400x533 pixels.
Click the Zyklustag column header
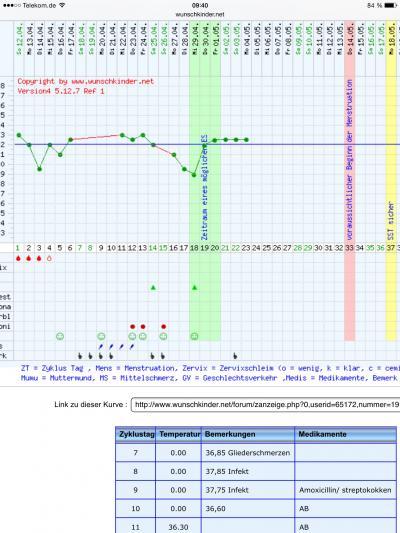point(136,434)
